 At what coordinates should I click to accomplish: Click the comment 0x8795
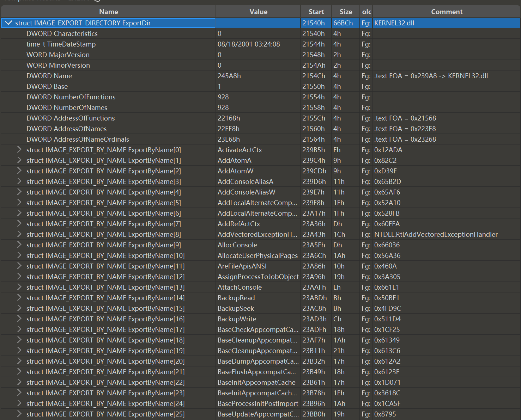coord(385,414)
